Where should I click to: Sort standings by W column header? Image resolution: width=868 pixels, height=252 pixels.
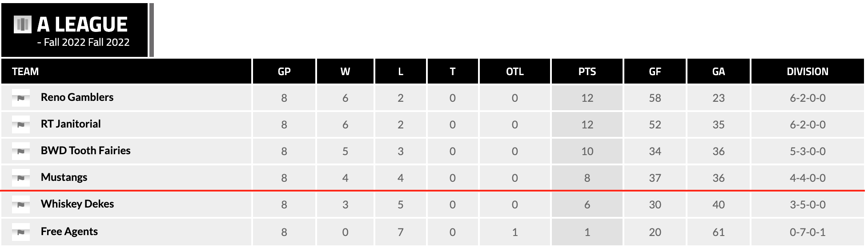345,72
